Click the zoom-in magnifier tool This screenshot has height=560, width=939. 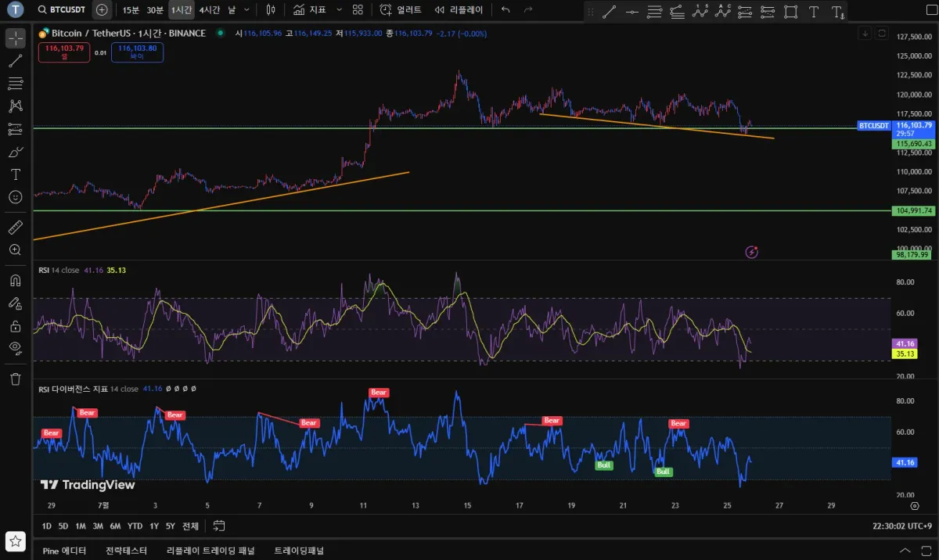pyautogui.click(x=15, y=250)
